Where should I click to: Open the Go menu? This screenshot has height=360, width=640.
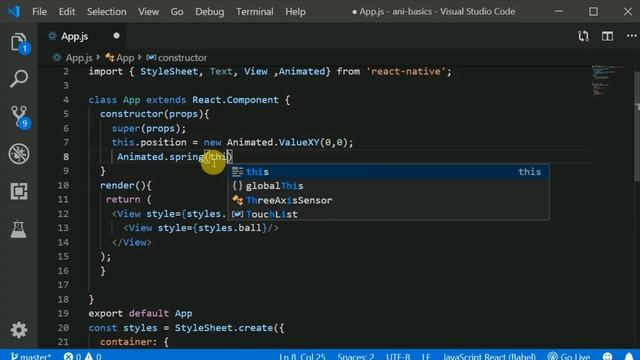coord(177,11)
